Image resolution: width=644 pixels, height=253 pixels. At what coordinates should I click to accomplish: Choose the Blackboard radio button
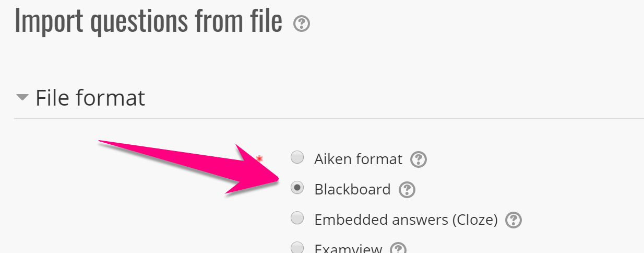[x=297, y=188]
